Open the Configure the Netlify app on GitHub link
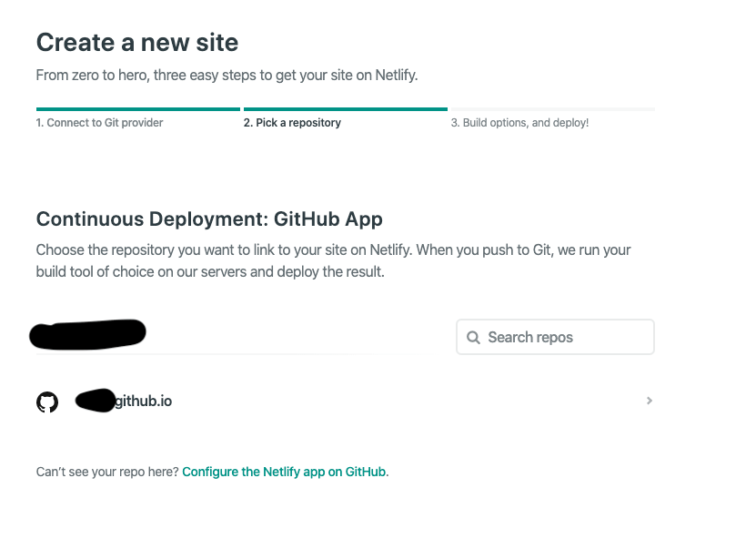This screenshot has width=756, height=539. (x=283, y=472)
